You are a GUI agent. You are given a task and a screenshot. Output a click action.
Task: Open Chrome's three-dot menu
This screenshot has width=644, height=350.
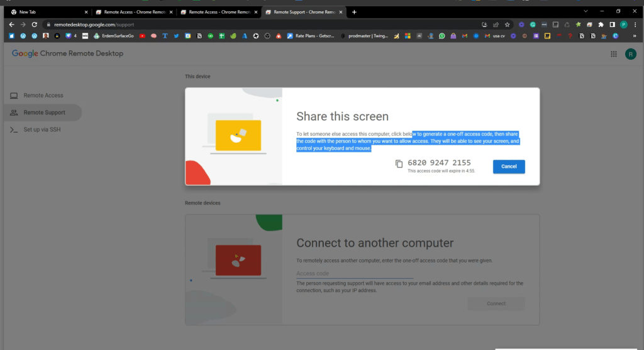[635, 25]
